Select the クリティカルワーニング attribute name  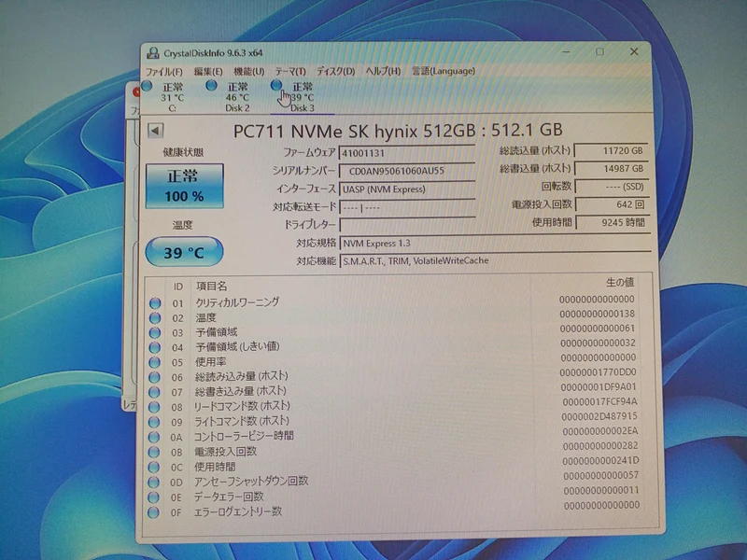coord(237,301)
